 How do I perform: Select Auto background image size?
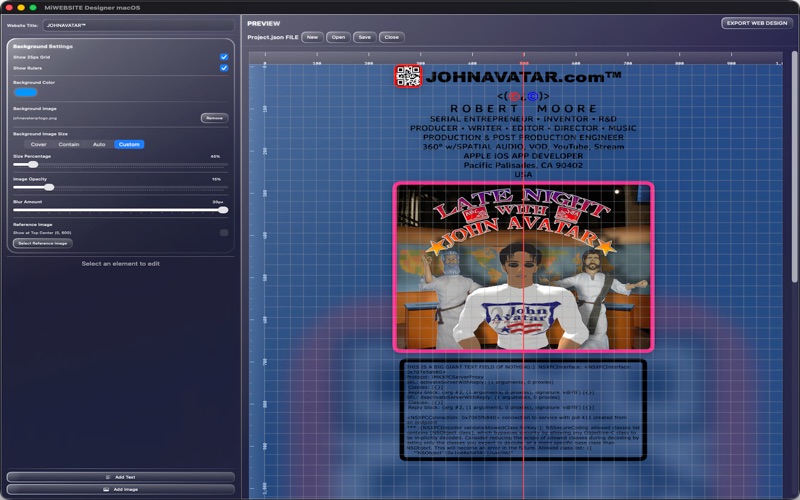point(99,144)
